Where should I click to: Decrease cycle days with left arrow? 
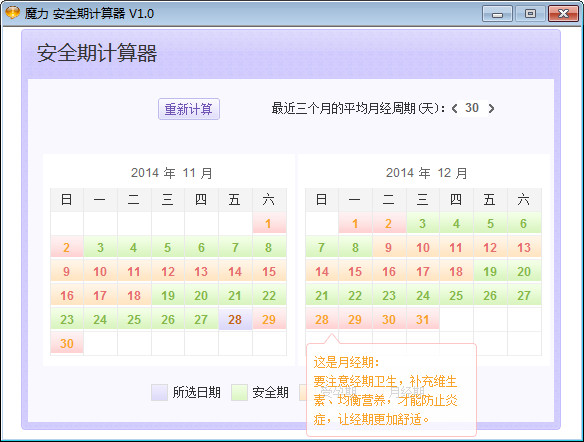point(454,108)
